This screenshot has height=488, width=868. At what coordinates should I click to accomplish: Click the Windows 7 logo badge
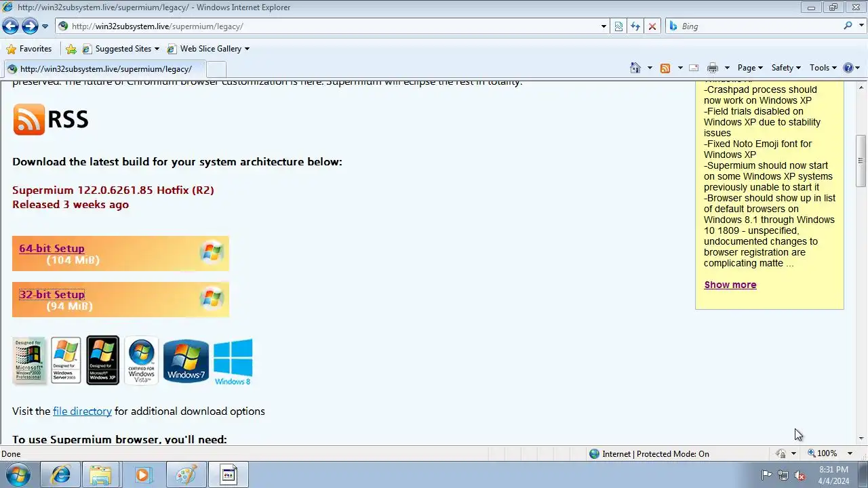(x=186, y=361)
